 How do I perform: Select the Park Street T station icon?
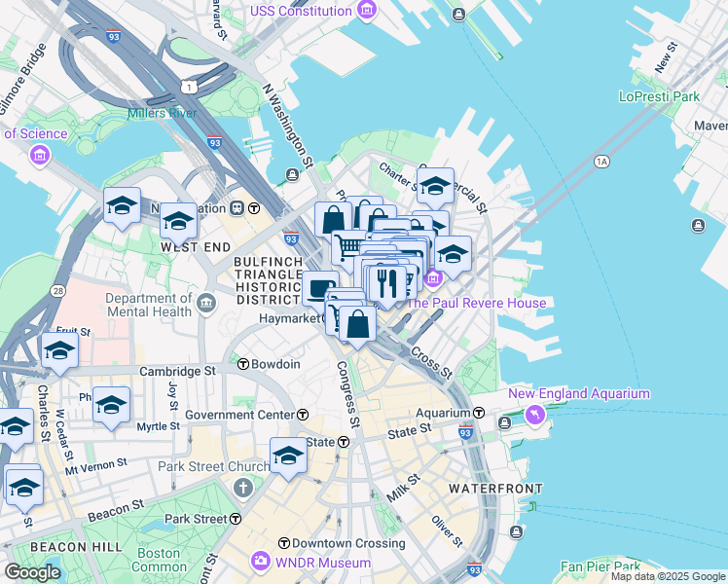coord(236,519)
